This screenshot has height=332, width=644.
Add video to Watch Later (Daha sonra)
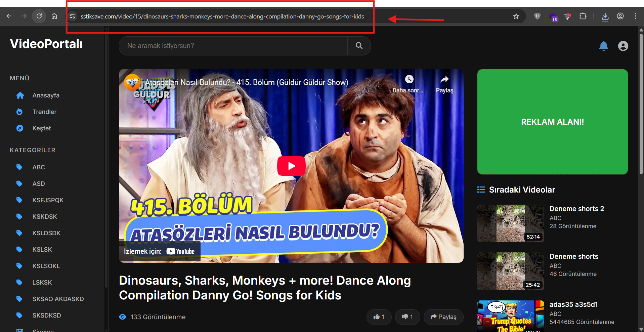tap(408, 84)
